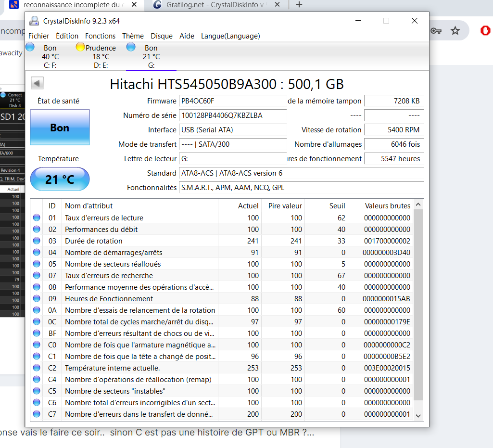Click status icon for attribute C7

(x=37, y=414)
